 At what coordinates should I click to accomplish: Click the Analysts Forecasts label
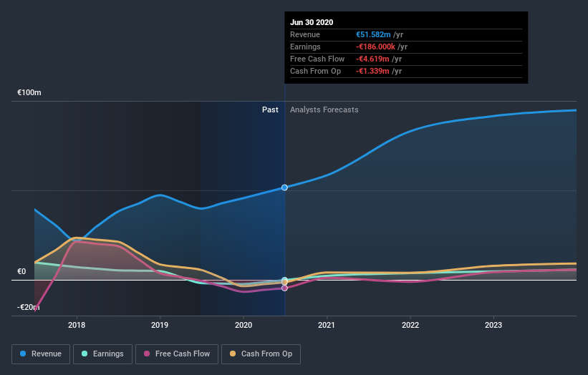(x=324, y=109)
